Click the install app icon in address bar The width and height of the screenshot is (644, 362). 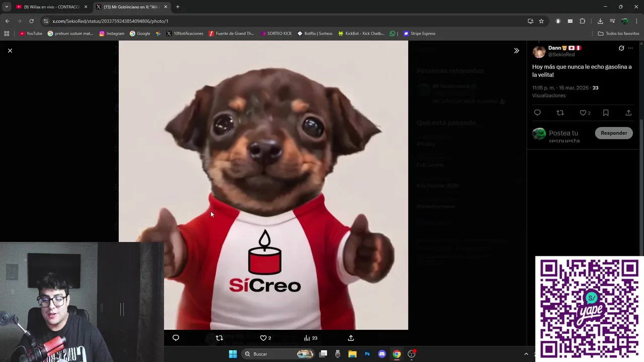tap(530, 21)
